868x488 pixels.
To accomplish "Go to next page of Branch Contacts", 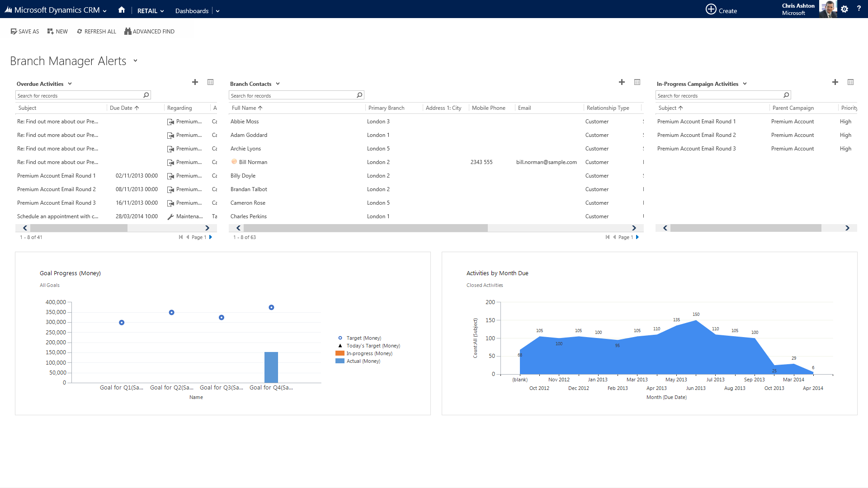I will click(x=637, y=237).
